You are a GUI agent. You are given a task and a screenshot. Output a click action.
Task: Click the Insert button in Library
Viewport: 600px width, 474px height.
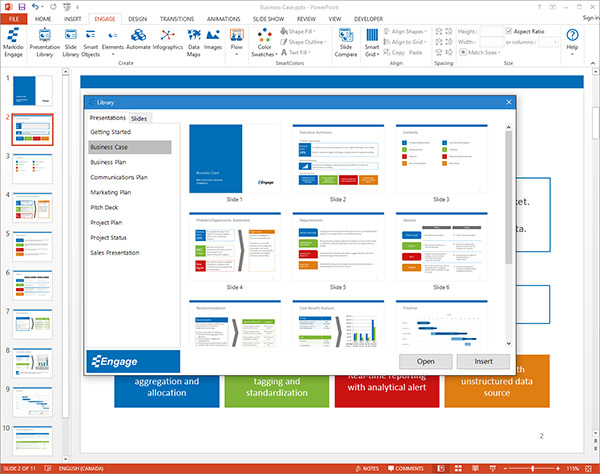click(482, 361)
